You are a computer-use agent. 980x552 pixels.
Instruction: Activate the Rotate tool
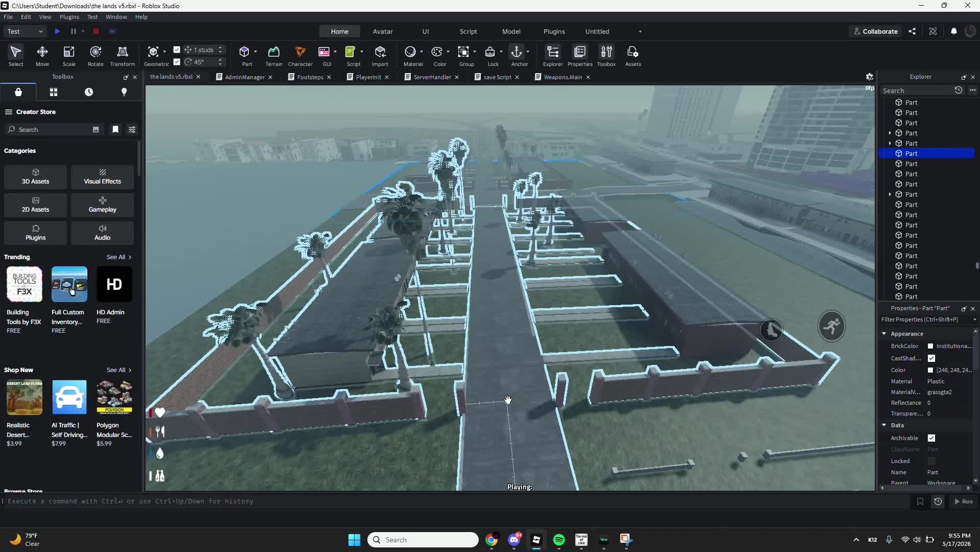(x=96, y=56)
